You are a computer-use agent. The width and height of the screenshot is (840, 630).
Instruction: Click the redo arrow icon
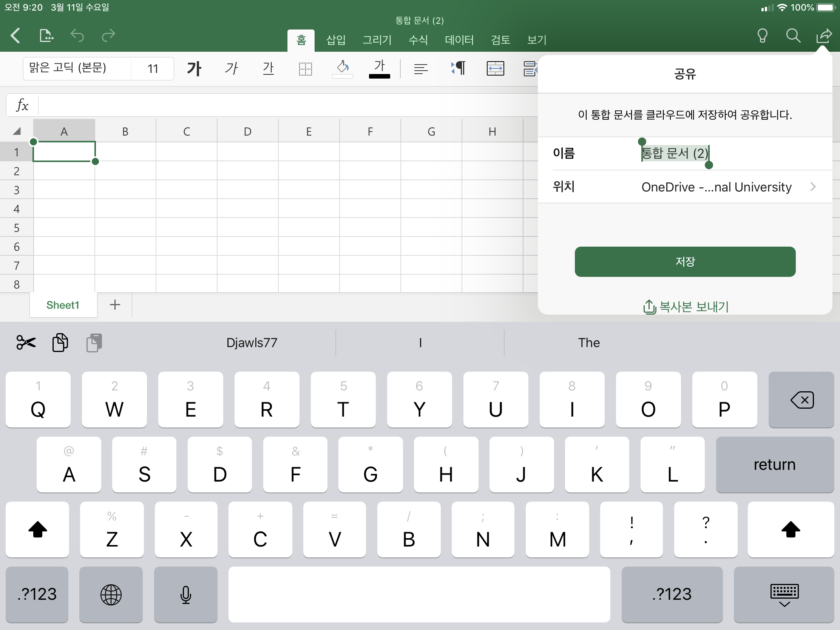tap(109, 36)
